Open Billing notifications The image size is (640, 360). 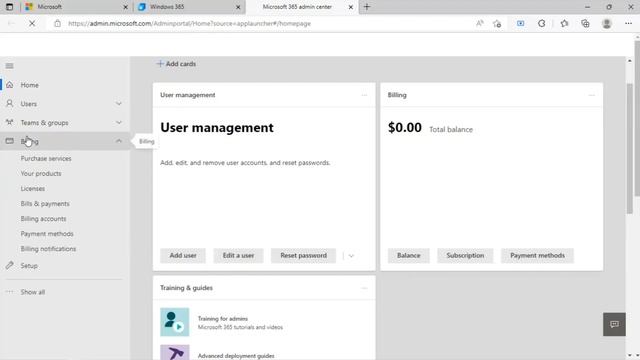pyautogui.click(x=48, y=249)
